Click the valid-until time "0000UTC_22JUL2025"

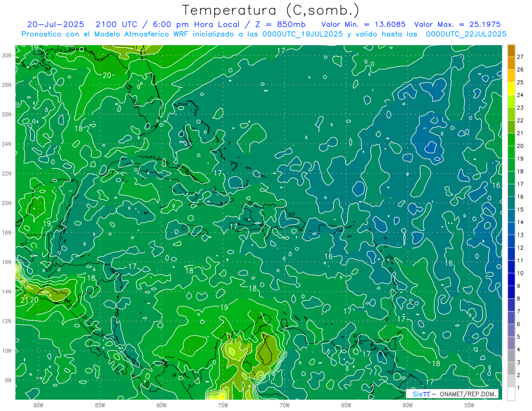coord(466,34)
